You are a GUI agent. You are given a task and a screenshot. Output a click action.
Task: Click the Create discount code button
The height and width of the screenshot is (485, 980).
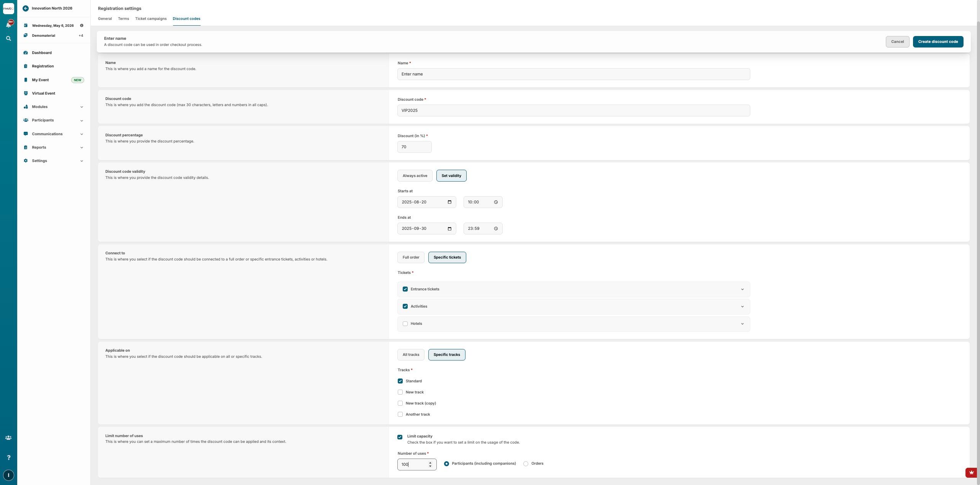(x=938, y=42)
